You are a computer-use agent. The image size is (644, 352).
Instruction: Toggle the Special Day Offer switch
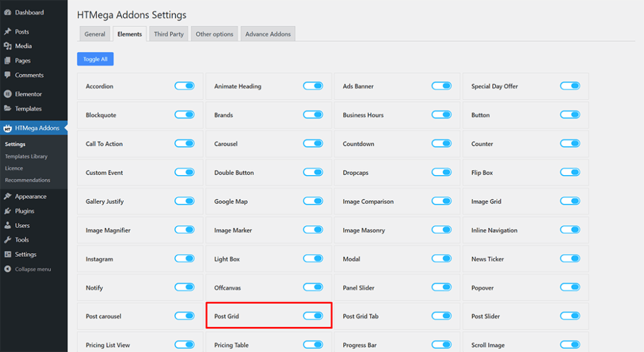pyautogui.click(x=570, y=86)
